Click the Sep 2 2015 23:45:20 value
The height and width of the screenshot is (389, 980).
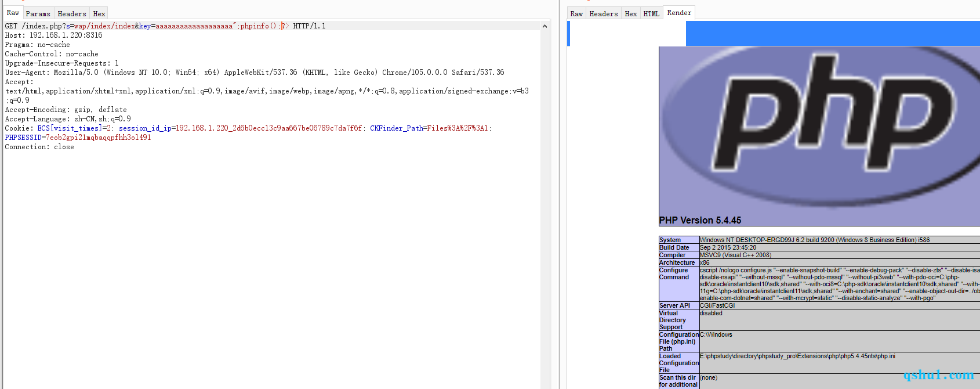coord(728,247)
